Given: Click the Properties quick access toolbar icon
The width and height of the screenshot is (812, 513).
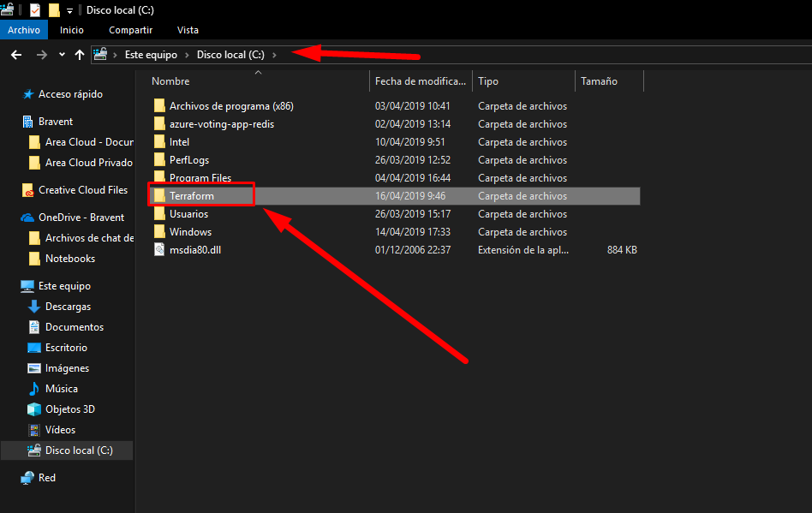Looking at the screenshot, I should click(x=35, y=9).
